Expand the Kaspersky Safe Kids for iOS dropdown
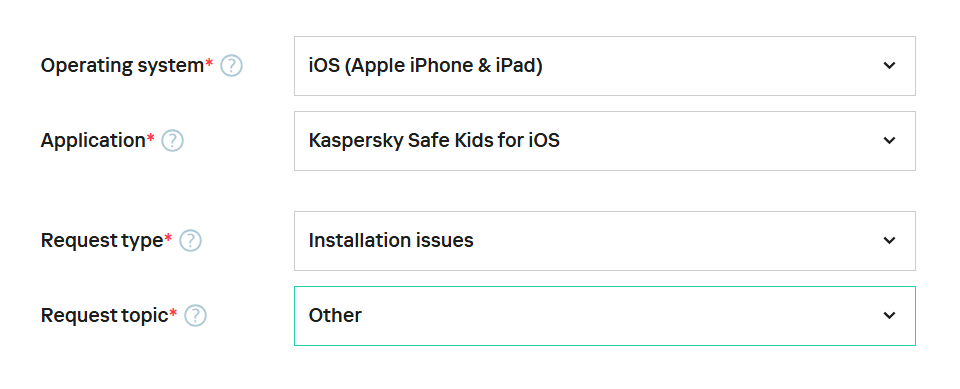The width and height of the screenshot is (960, 389). 605,141
